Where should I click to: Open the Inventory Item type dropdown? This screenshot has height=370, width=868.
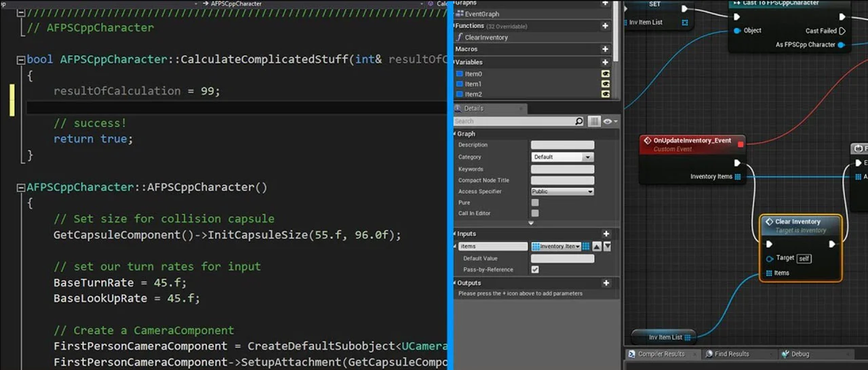click(556, 247)
